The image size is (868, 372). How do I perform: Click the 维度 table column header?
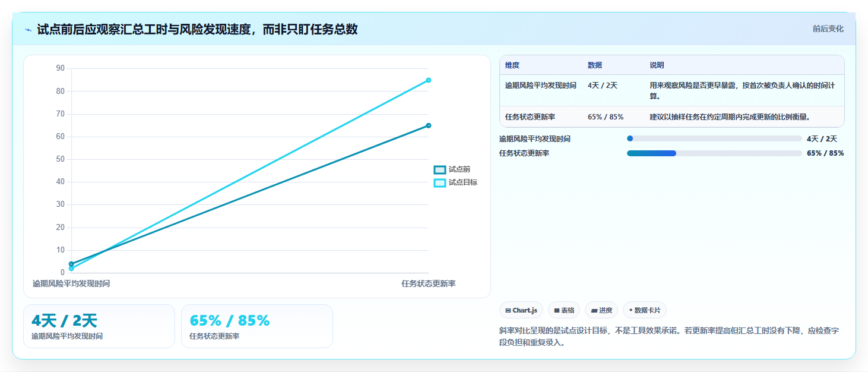click(x=512, y=65)
